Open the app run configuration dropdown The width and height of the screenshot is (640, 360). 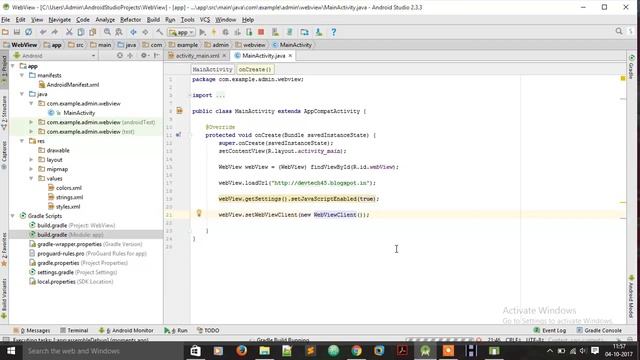pyautogui.click(x=182, y=32)
